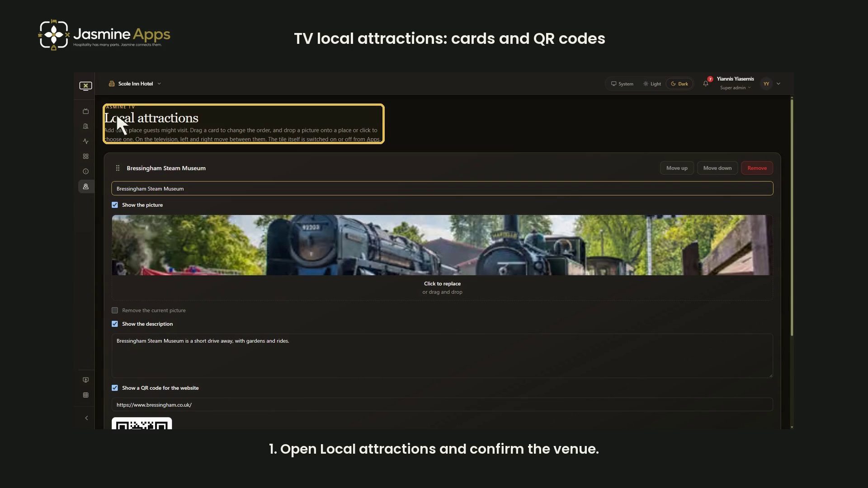Click the YY user avatar
This screenshot has height=488, width=868.
(766, 84)
